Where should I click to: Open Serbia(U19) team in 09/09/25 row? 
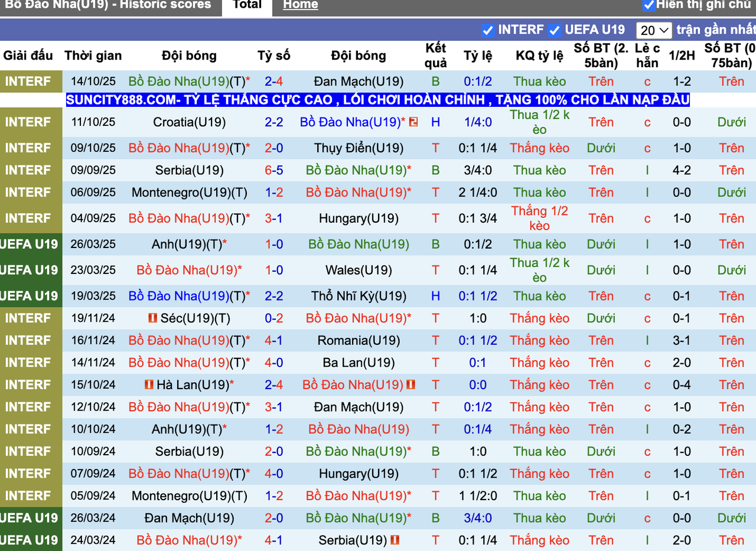pyautogui.click(x=189, y=171)
